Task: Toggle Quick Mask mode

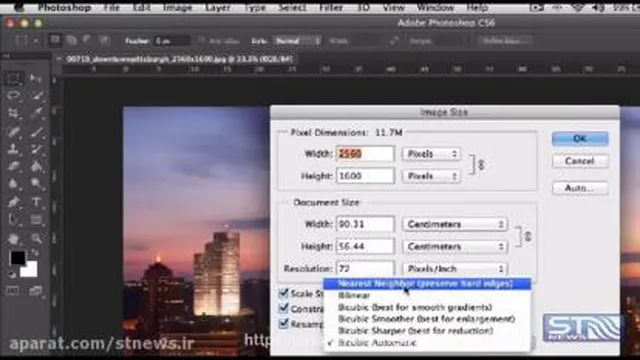Action: click(x=13, y=290)
